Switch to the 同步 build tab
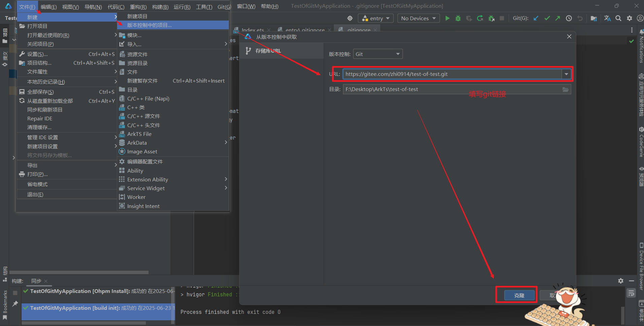The width and height of the screenshot is (644, 326). (x=36, y=281)
